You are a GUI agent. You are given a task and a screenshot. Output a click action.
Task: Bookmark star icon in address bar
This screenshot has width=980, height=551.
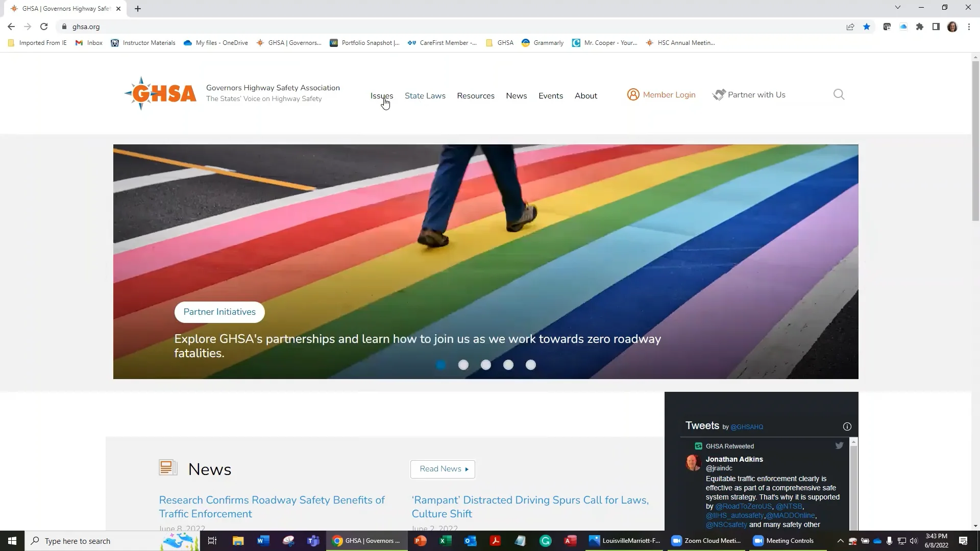point(867,27)
